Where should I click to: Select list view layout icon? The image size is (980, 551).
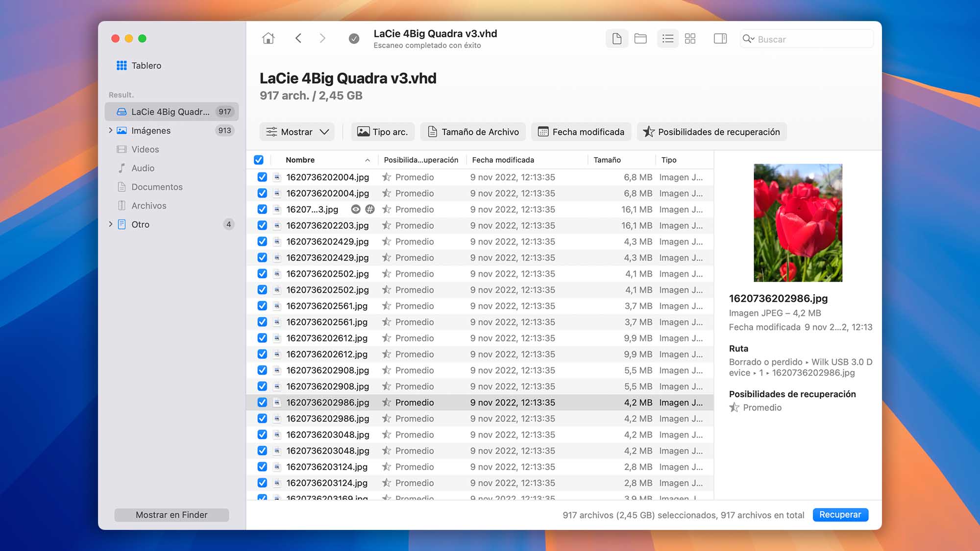point(668,39)
